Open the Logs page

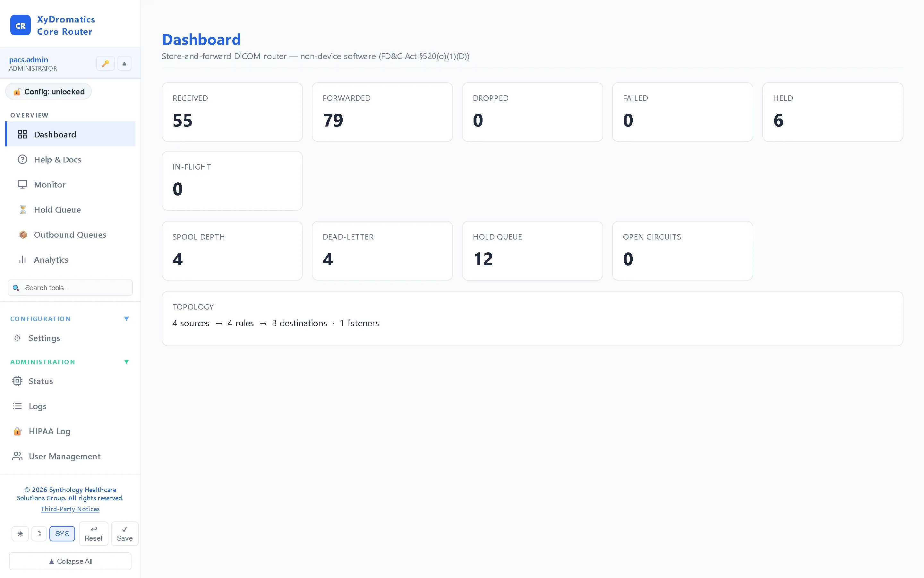point(70,406)
